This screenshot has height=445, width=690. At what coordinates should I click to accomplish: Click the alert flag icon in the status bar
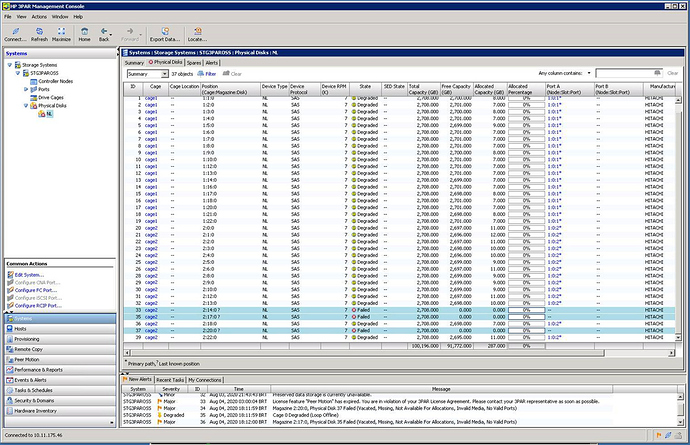pos(659,435)
